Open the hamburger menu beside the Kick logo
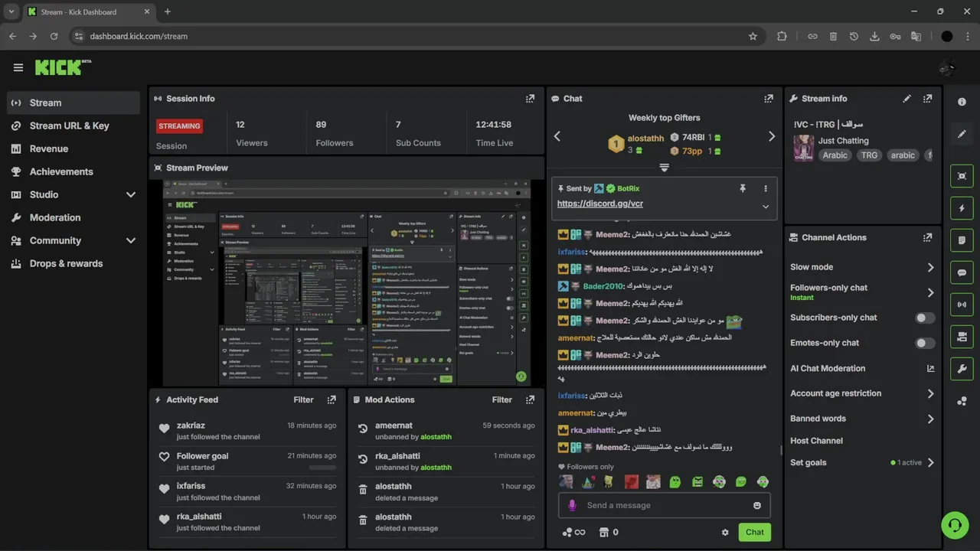980x551 pixels. [x=18, y=67]
